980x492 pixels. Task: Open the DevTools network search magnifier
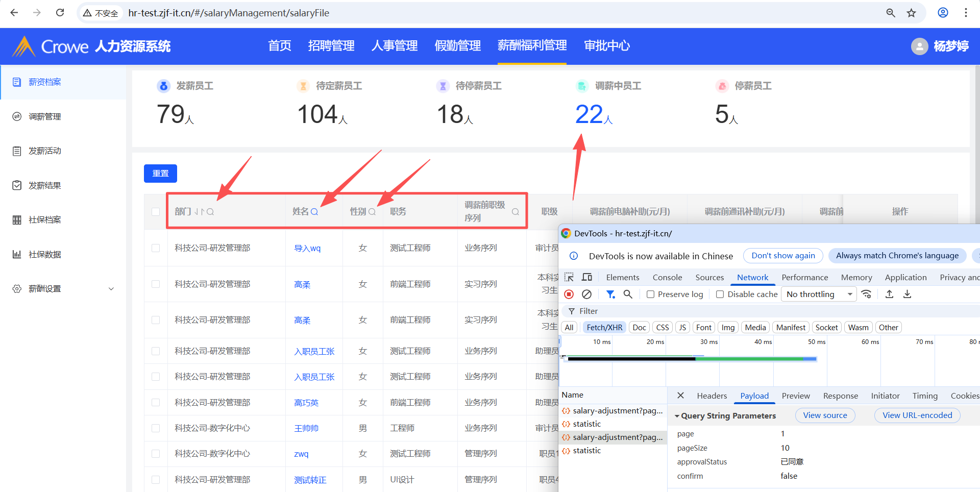coord(628,294)
